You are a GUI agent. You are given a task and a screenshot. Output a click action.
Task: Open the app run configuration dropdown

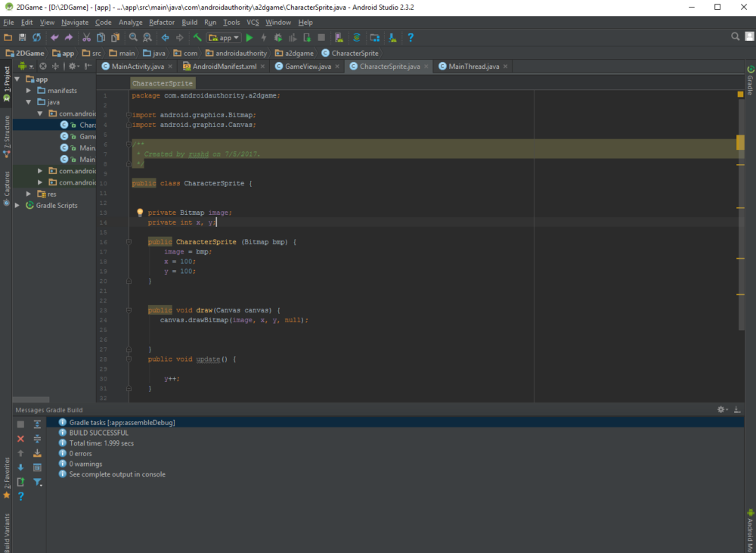(223, 37)
